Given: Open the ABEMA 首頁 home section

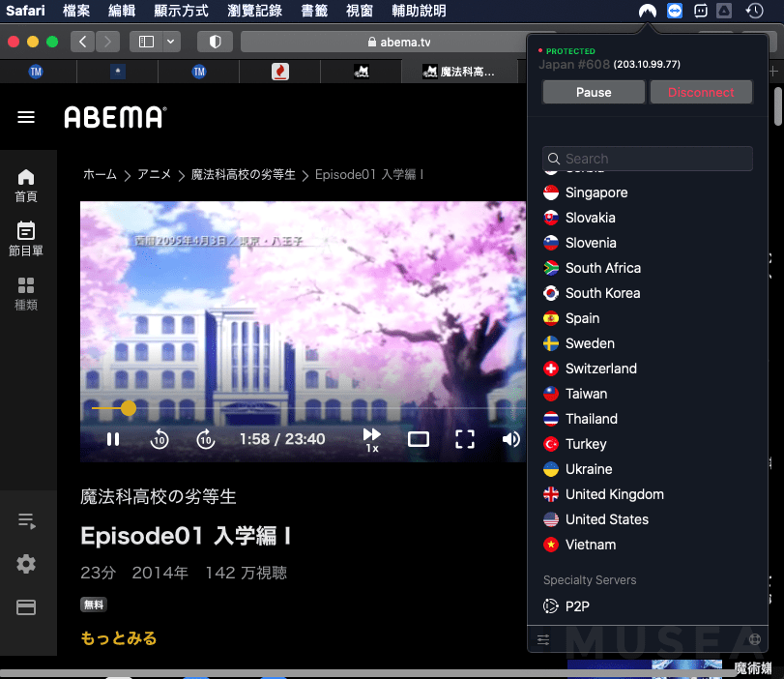Looking at the screenshot, I should coord(27,184).
